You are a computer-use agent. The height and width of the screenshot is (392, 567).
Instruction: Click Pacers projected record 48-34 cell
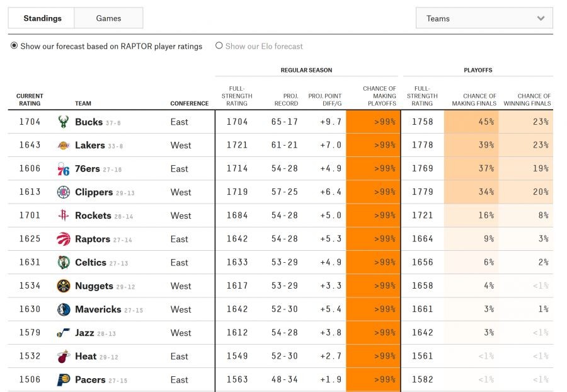285,379
